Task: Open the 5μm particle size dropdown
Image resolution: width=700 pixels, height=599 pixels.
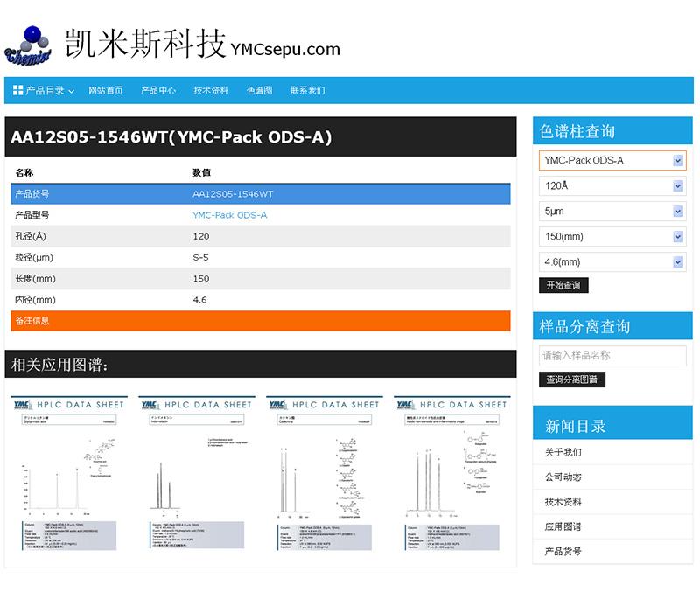Action: click(x=612, y=212)
